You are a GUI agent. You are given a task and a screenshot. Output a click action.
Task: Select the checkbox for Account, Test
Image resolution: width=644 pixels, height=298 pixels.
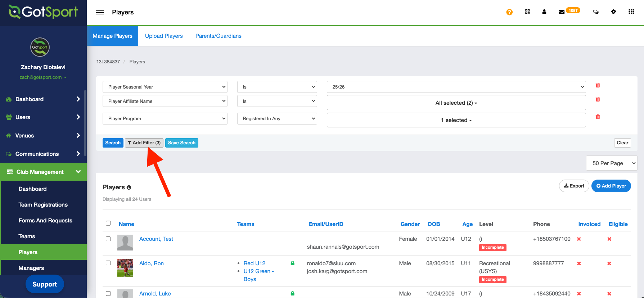tap(108, 239)
